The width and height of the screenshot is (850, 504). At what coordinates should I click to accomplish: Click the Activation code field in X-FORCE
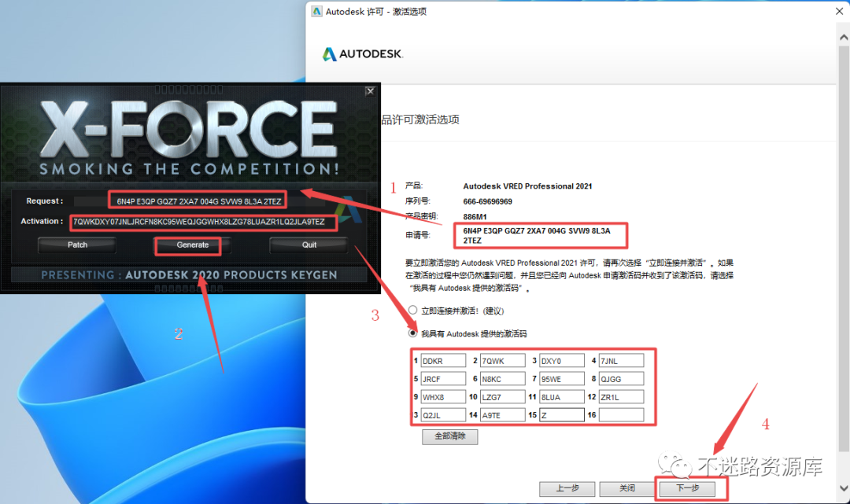[x=203, y=222]
